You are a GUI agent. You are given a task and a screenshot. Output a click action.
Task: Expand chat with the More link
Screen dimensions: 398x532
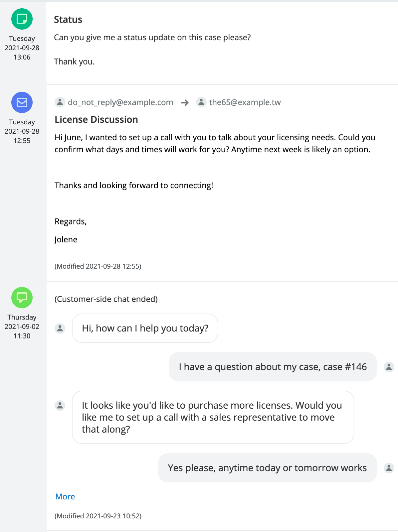pyautogui.click(x=65, y=496)
